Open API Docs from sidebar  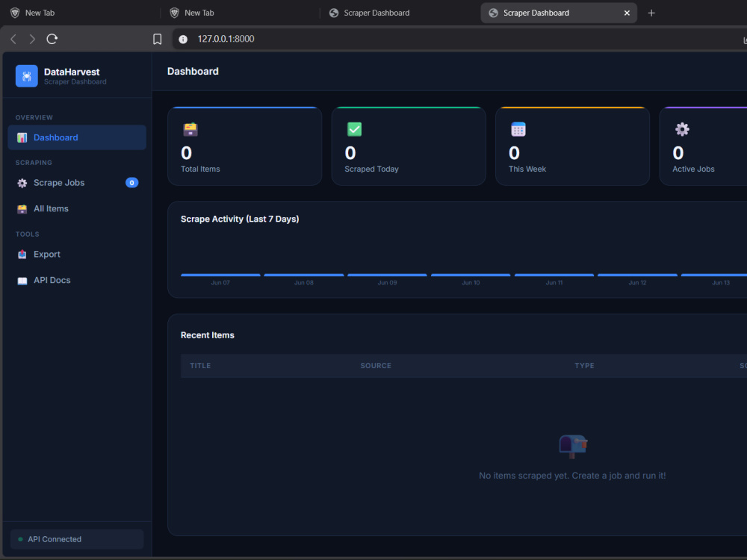click(x=77, y=280)
